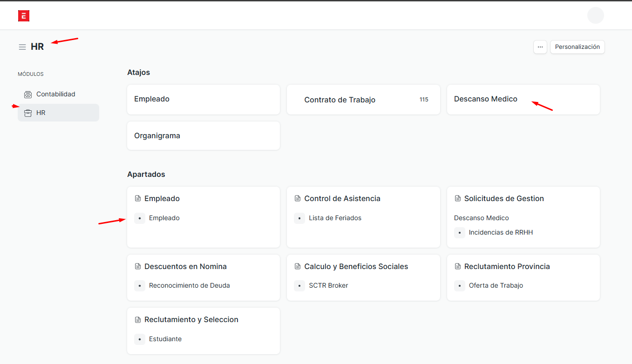Toggle the sidebar hamburger menu icon
Viewport: 632px width, 364px height.
22,47
